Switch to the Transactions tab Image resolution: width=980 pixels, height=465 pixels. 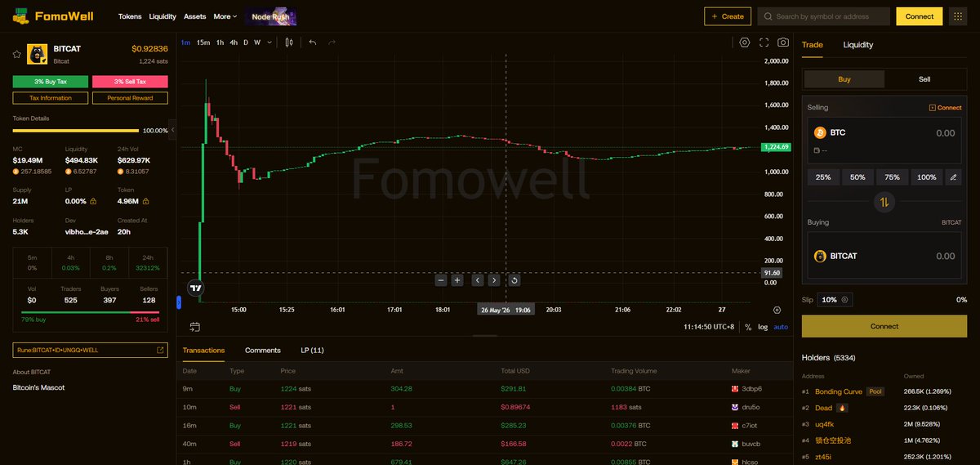coord(203,351)
